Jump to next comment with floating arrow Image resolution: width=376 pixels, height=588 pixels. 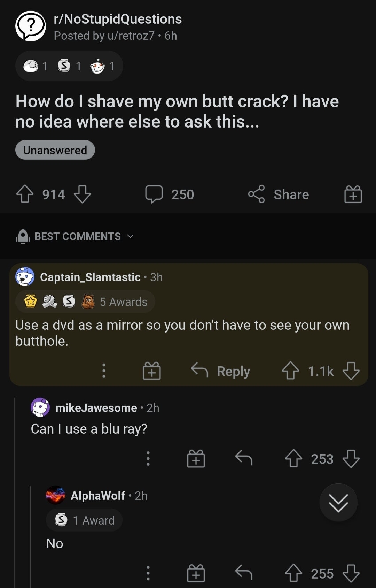(338, 503)
